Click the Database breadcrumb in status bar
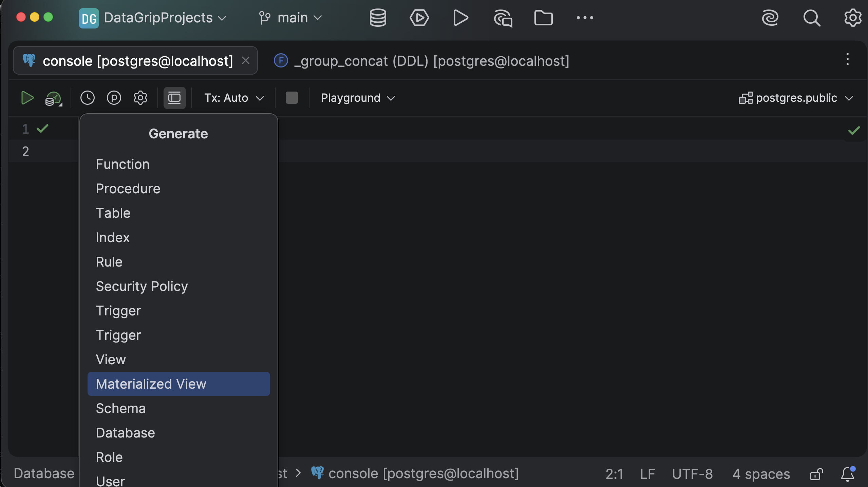Screen dimensions: 868x487 pyautogui.click(x=44, y=473)
